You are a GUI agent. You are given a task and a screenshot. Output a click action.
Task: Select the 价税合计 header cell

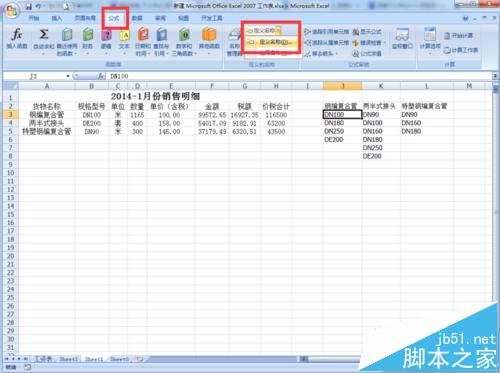click(x=276, y=106)
